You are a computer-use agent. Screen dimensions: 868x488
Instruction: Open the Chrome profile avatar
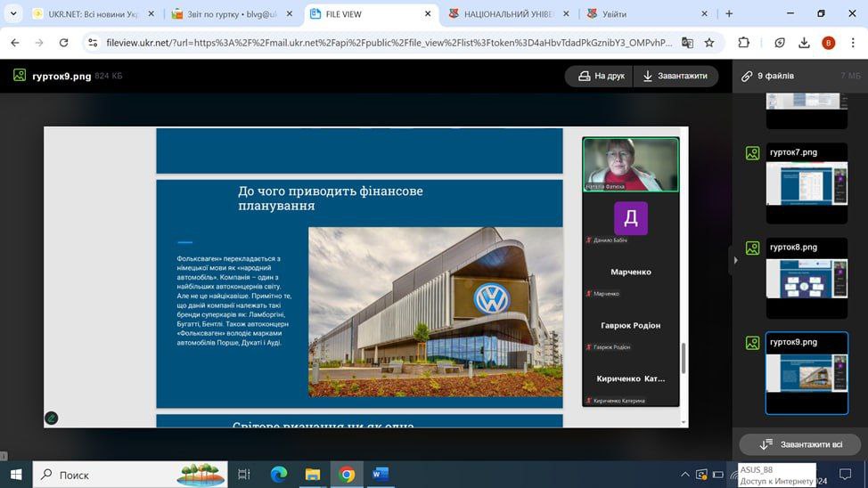pos(829,43)
